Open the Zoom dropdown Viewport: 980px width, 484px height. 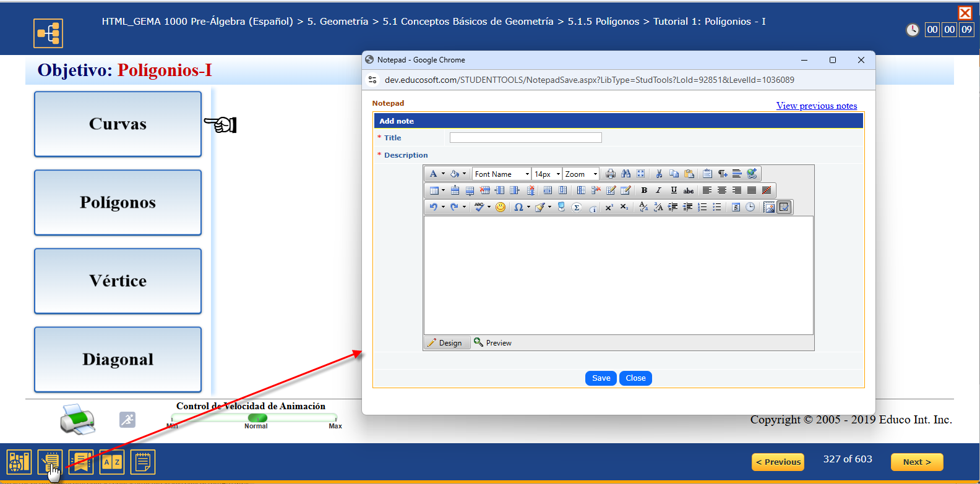pyautogui.click(x=581, y=174)
